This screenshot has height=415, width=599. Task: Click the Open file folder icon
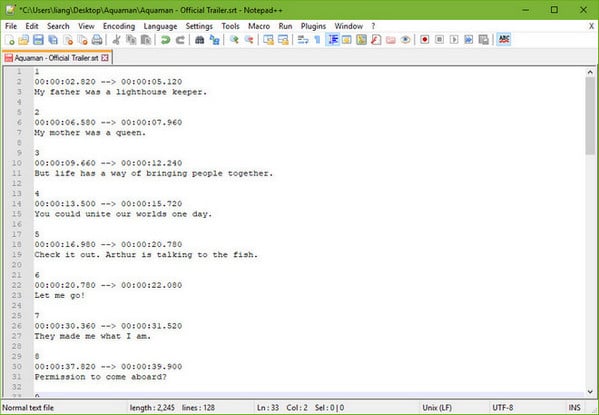pos(24,40)
